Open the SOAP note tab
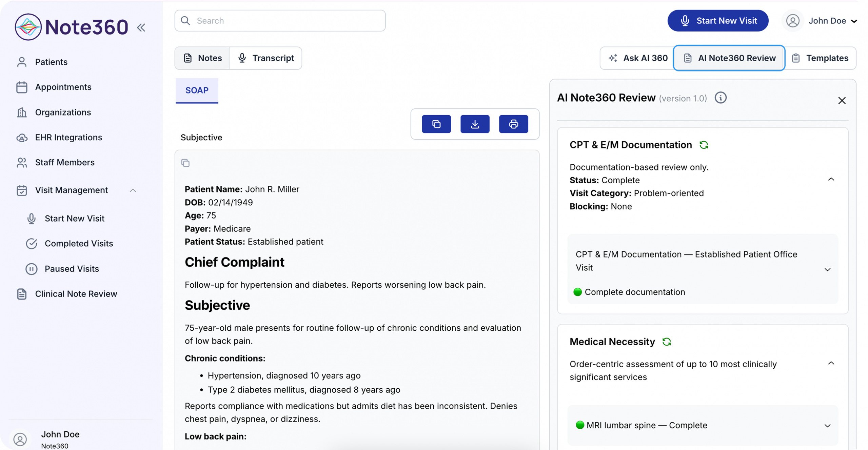This screenshot has height=450, width=868. click(x=197, y=91)
